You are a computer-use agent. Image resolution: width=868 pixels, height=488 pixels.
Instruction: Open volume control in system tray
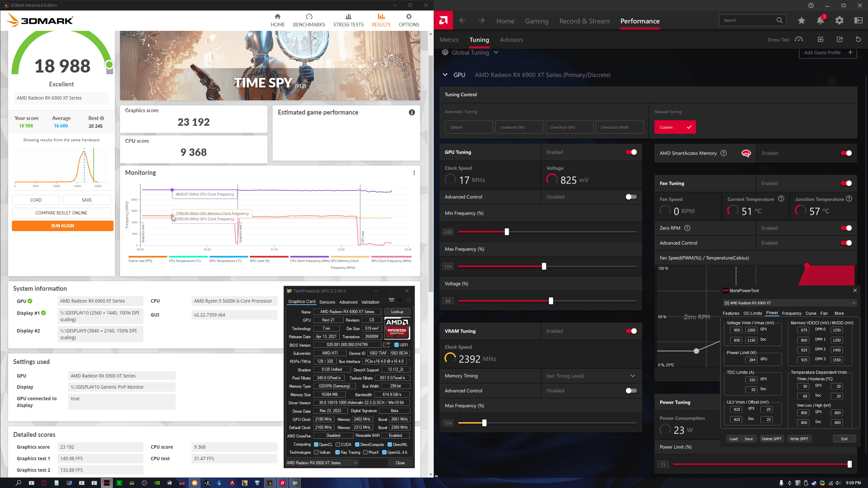coord(839,483)
